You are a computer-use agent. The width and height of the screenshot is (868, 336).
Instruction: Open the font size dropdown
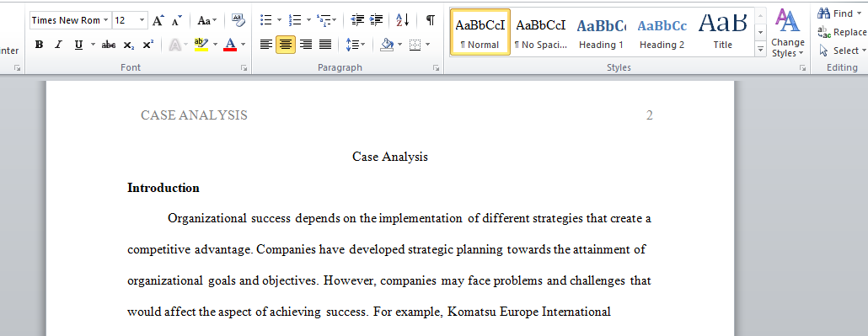coord(142,20)
